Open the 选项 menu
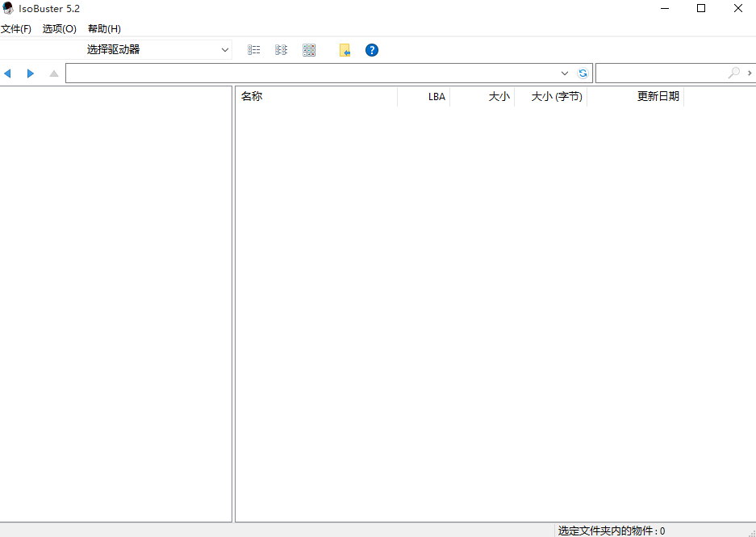756x537 pixels. (59, 28)
